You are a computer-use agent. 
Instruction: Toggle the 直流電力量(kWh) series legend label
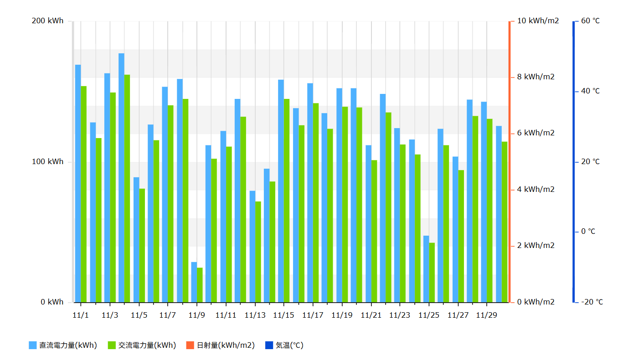click(x=68, y=345)
